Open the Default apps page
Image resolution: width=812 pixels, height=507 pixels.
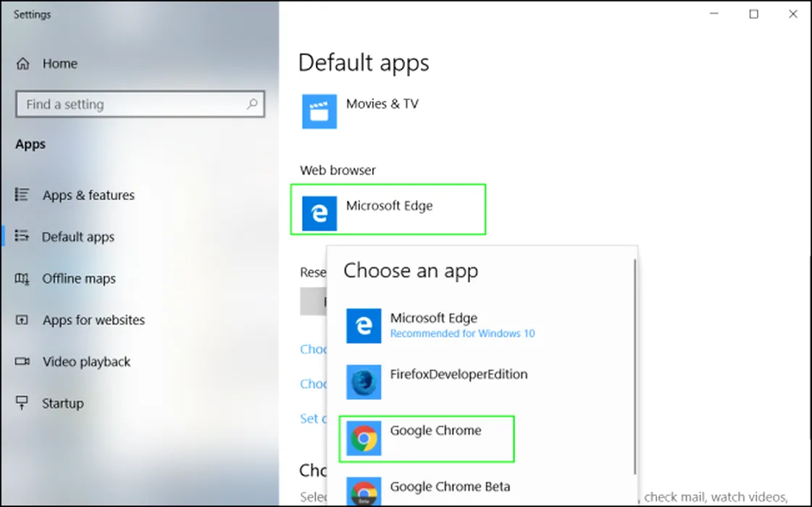pos(78,237)
